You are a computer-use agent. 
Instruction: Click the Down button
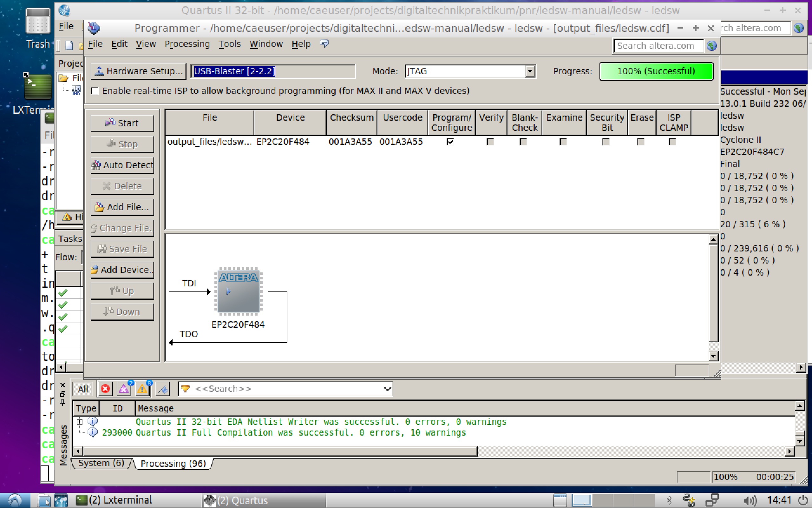point(122,312)
